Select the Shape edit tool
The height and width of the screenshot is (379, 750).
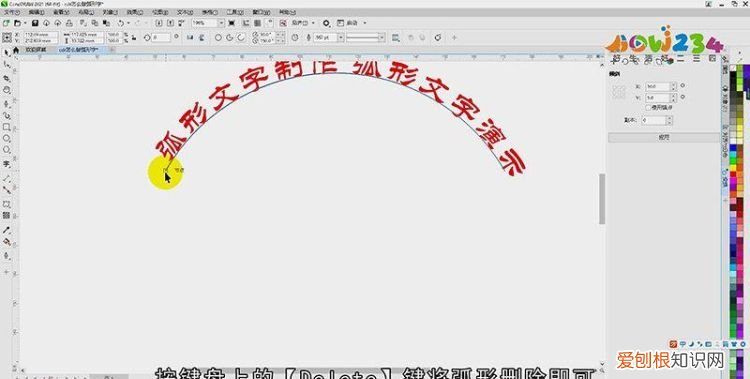7,65
